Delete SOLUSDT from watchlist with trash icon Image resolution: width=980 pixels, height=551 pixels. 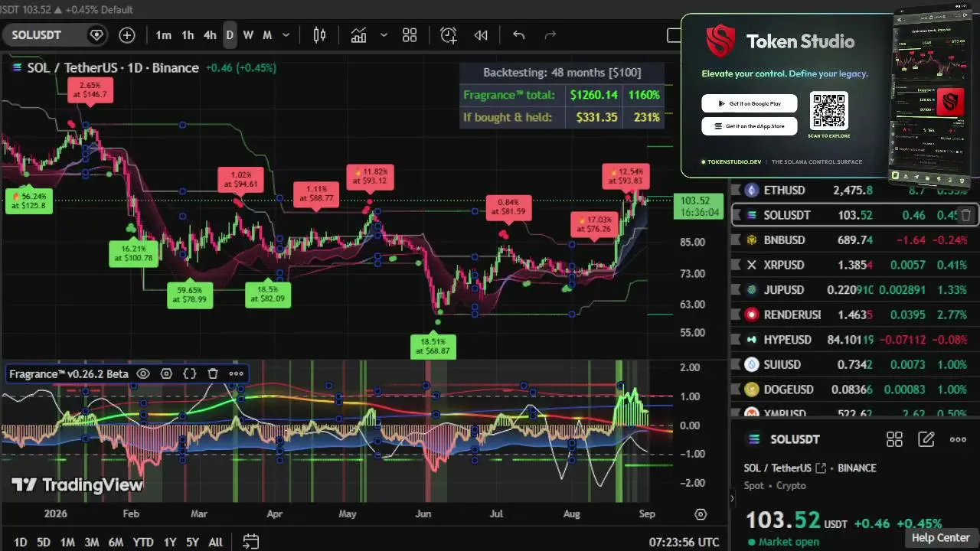pos(966,215)
